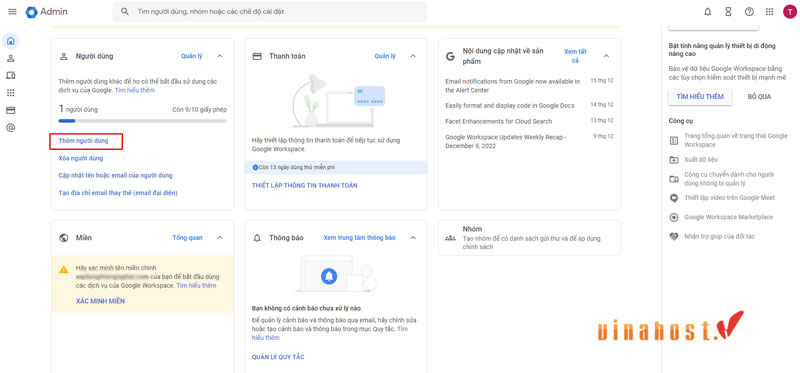Click Cập nhật tên hoặc email link
The image size is (800, 373).
pos(115,176)
